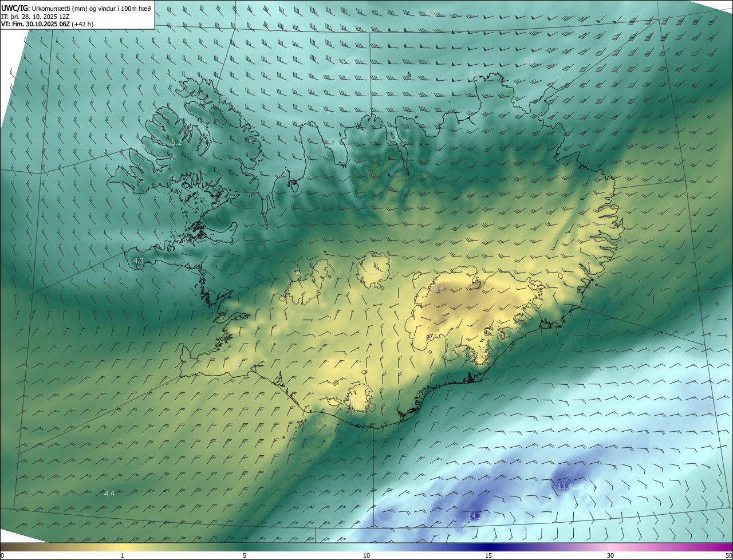Screen dimensions: 733x560
Task: Click the colorbar tick labeled 30
Action: coord(610,555)
